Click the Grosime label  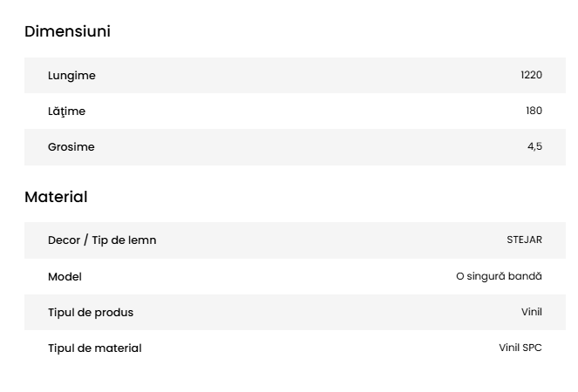(x=71, y=147)
